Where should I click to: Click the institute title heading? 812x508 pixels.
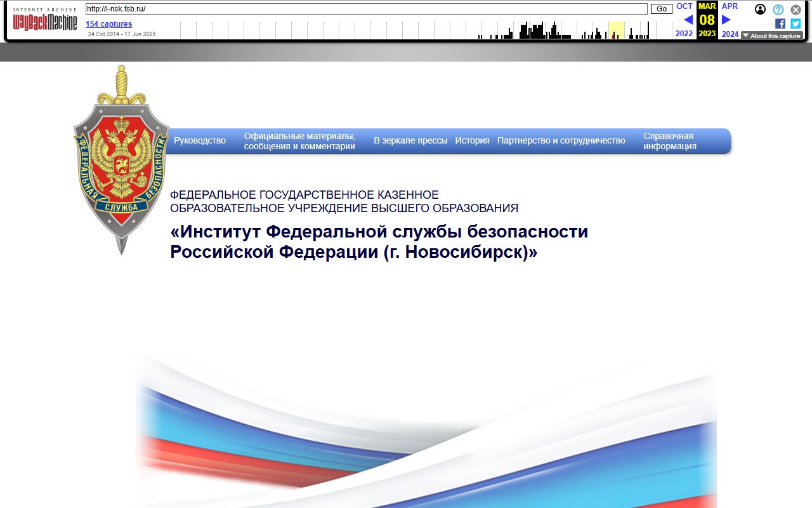pos(379,241)
